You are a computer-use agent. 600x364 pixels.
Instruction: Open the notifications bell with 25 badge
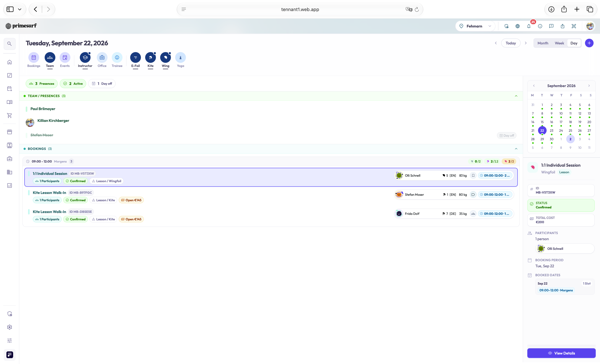(x=529, y=26)
